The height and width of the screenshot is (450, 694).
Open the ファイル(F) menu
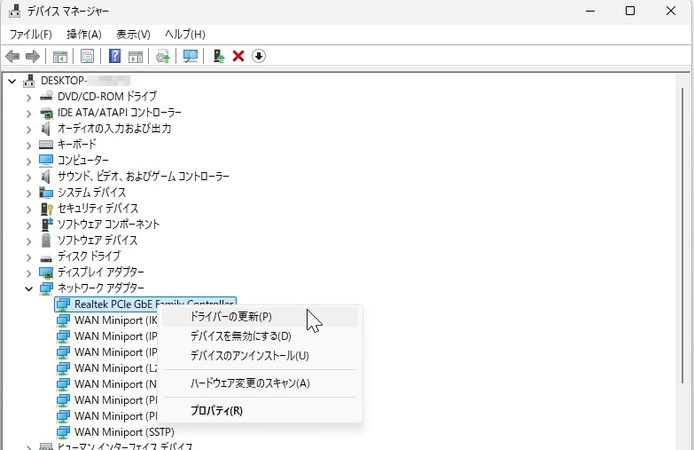point(31,34)
